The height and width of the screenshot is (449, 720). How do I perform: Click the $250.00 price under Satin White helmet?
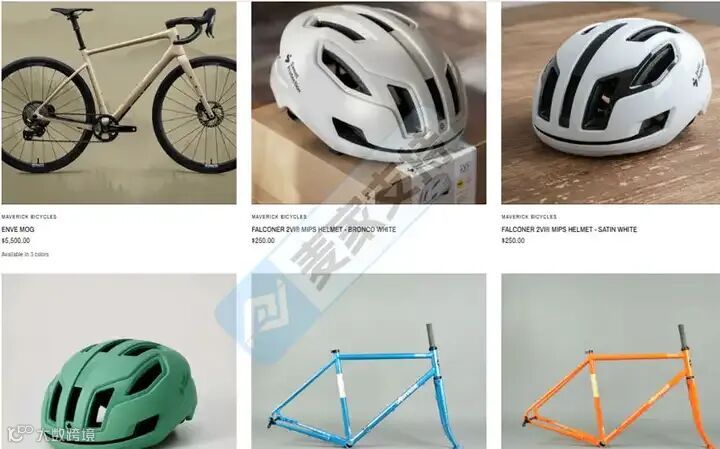point(513,241)
